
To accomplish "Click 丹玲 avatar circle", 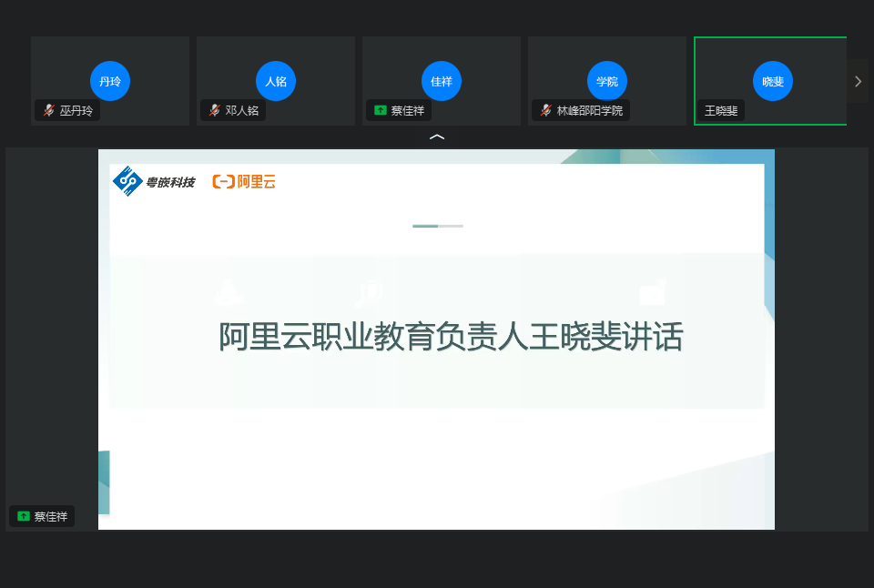I will 110,81.
